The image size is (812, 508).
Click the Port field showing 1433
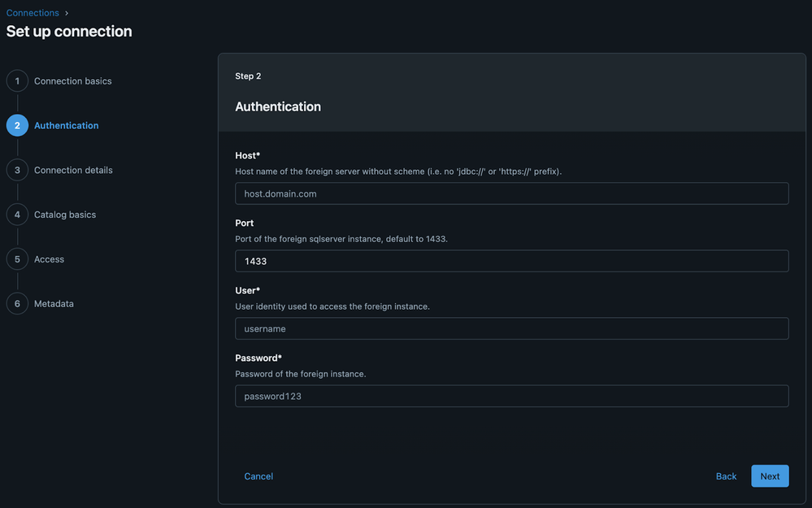click(x=511, y=261)
